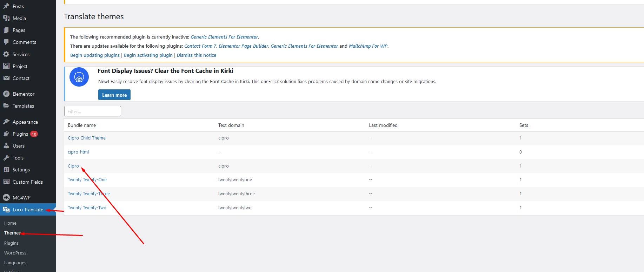
Task: Click the Plugins plug icon
Action: pyautogui.click(x=6, y=134)
